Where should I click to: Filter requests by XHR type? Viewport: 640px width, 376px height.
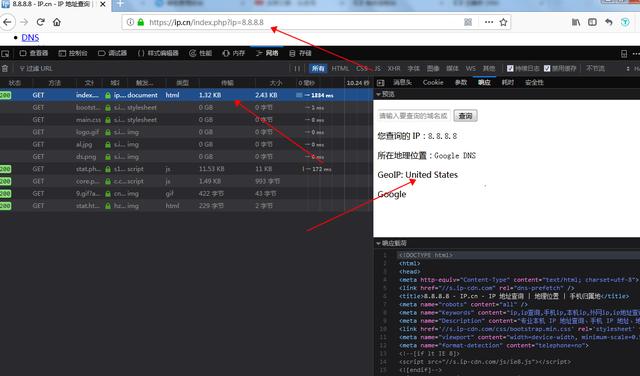point(394,69)
